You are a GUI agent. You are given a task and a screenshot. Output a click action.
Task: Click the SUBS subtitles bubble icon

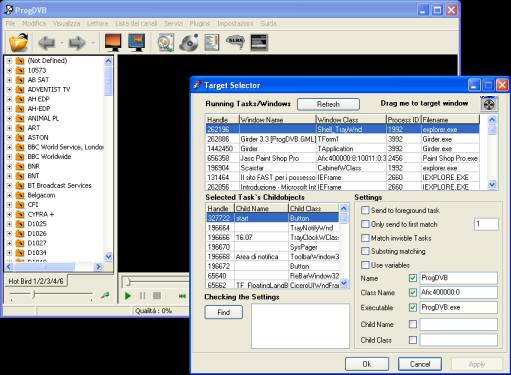pyautogui.click(x=235, y=41)
